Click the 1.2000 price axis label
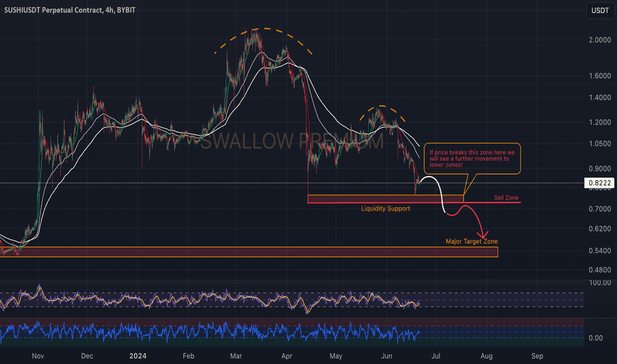This screenshot has width=617, height=364. (x=600, y=122)
